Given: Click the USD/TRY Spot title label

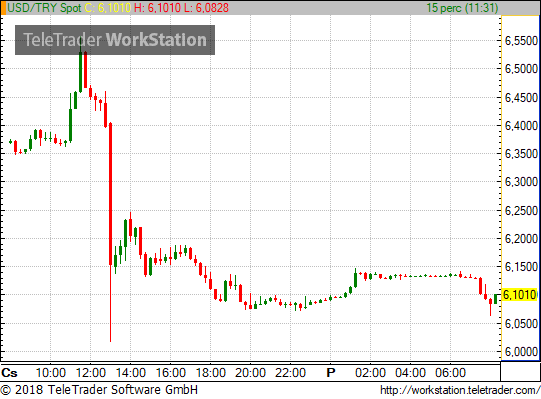Looking at the screenshot, I should pyautogui.click(x=44, y=8).
